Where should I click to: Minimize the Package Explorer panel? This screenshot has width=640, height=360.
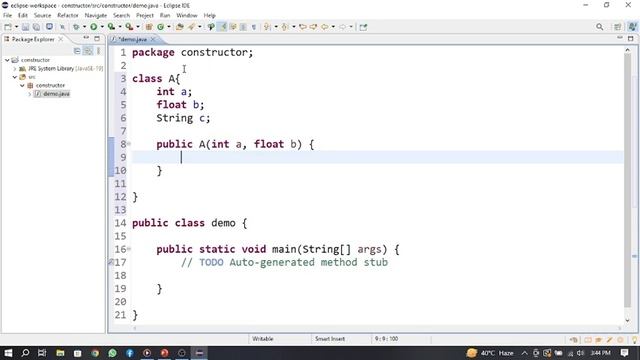(x=86, y=38)
